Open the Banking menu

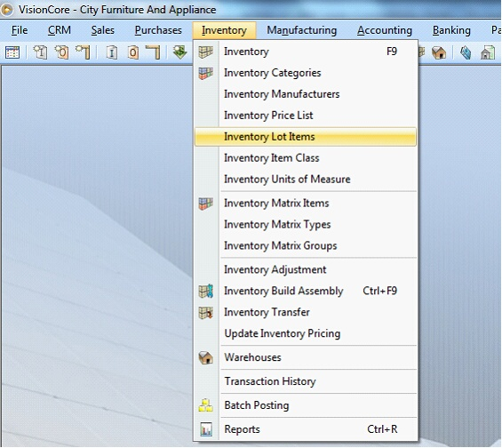point(451,30)
